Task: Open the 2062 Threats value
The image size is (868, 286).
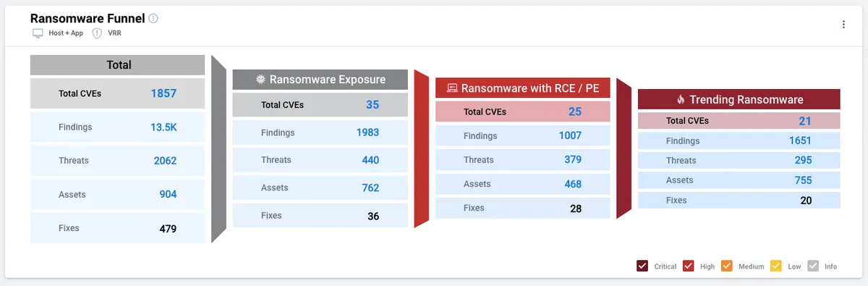Action: coord(165,161)
